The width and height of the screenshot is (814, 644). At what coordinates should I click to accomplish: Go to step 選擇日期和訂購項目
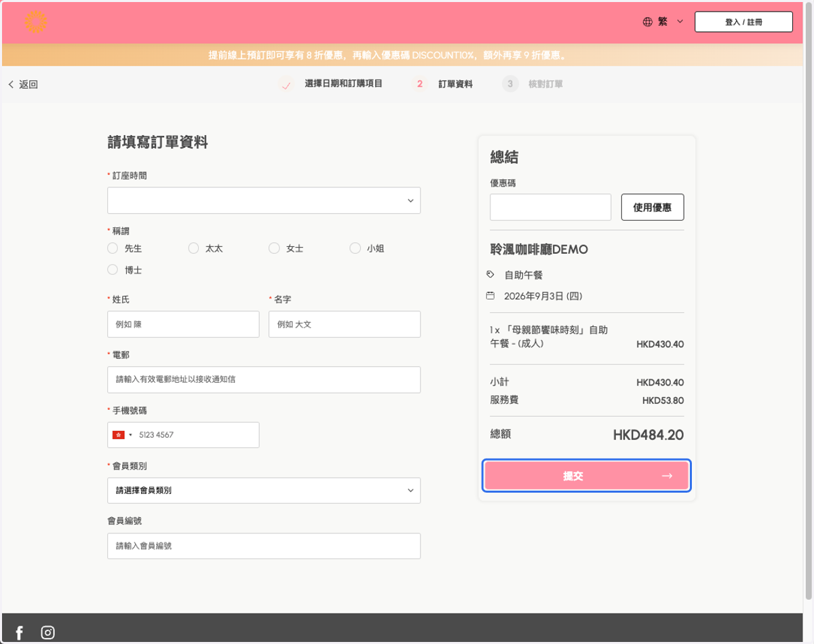[x=343, y=84]
